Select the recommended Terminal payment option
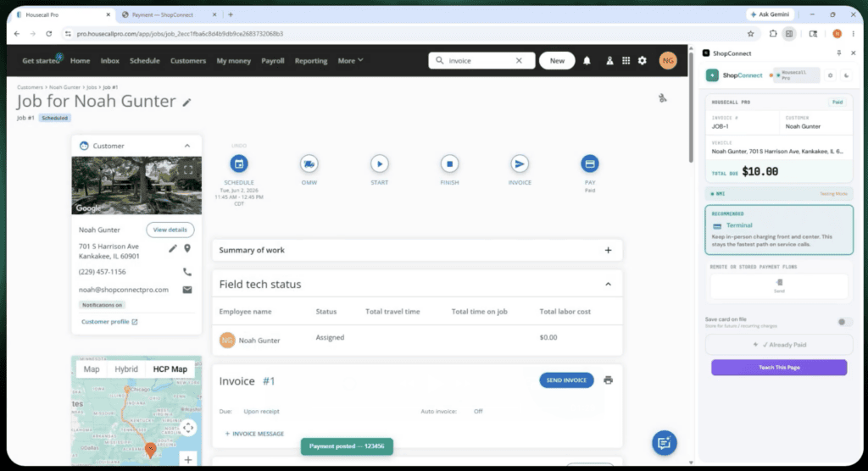The height and width of the screenshot is (471, 868). [779, 230]
